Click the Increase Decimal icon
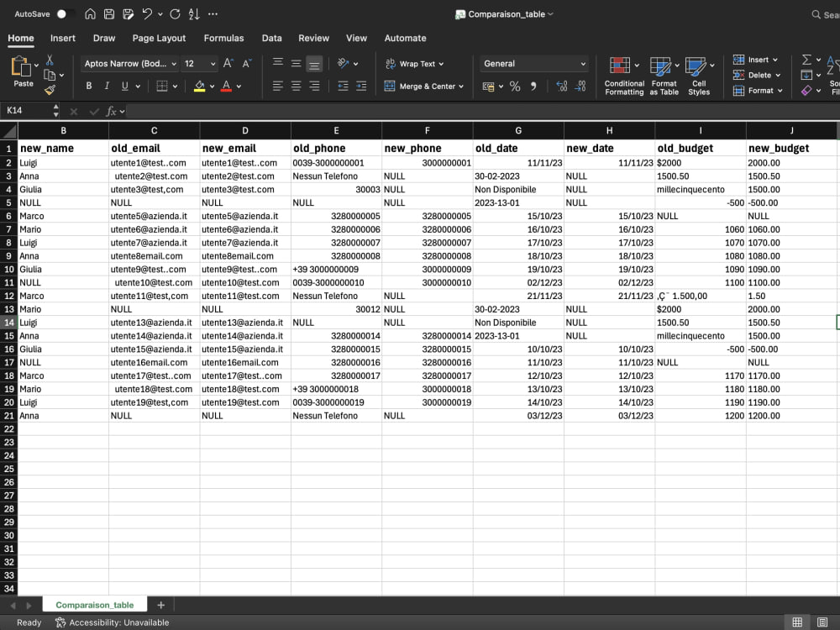Image resolution: width=840 pixels, height=630 pixels. click(x=561, y=86)
